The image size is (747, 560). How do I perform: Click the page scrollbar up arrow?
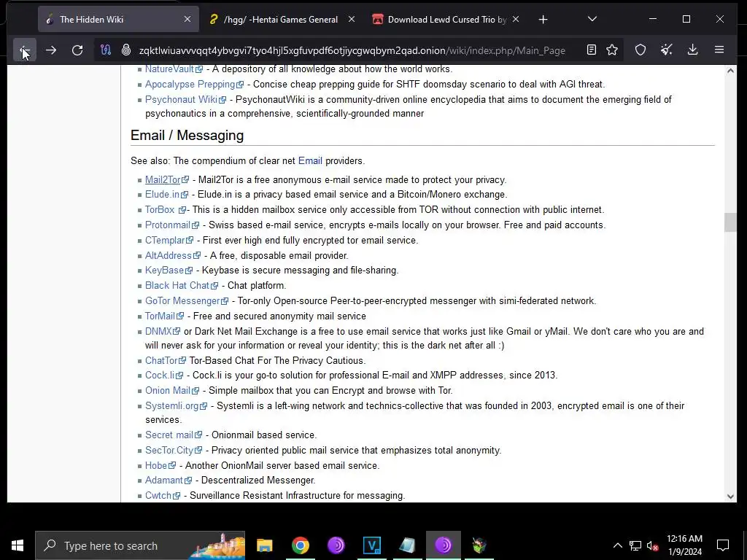(x=730, y=71)
